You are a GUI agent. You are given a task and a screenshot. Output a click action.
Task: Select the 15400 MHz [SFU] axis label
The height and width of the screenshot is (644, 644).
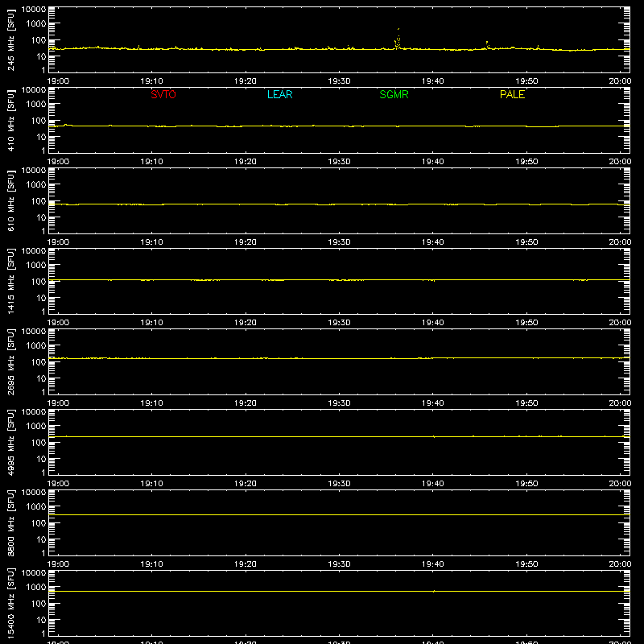10,603
